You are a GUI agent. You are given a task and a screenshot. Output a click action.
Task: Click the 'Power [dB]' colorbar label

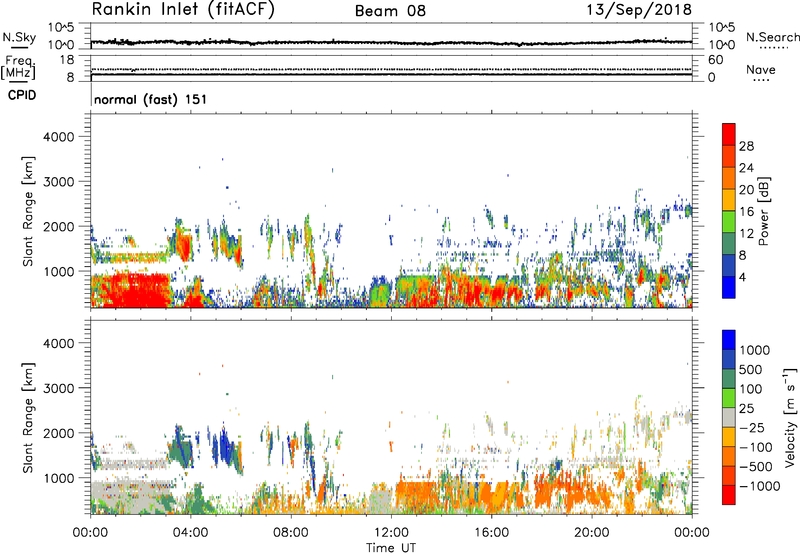763,211
